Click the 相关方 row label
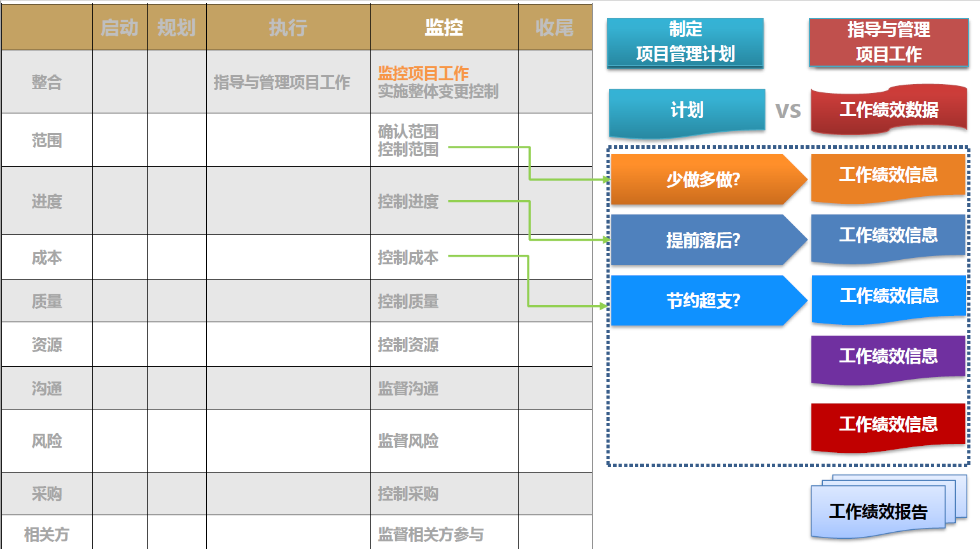Image resolution: width=980 pixels, height=549 pixels. tap(47, 534)
